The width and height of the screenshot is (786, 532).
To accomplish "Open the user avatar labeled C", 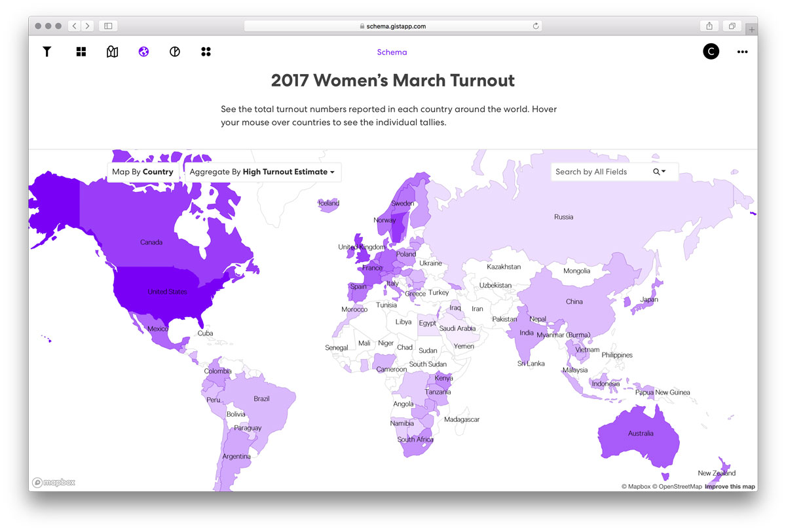I will tap(711, 52).
